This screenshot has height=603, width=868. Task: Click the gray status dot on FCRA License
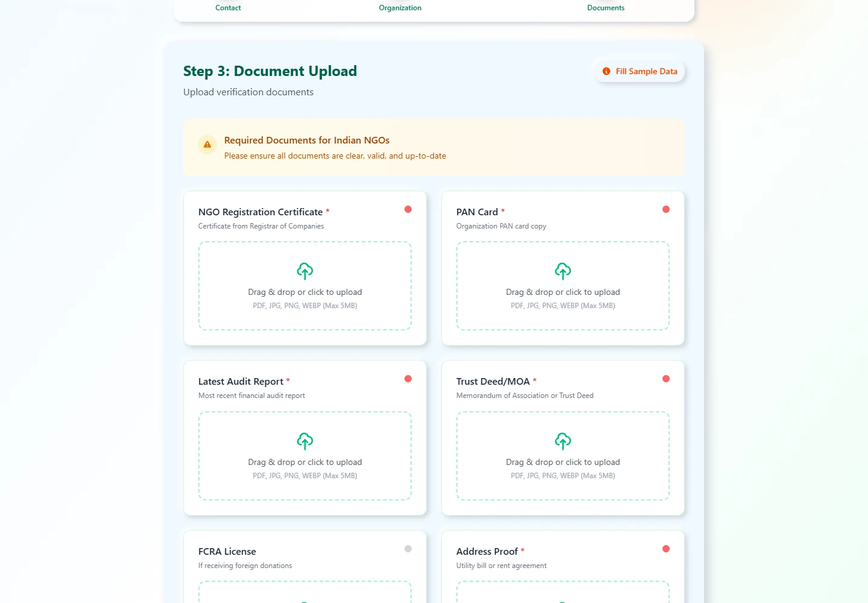(x=408, y=549)
